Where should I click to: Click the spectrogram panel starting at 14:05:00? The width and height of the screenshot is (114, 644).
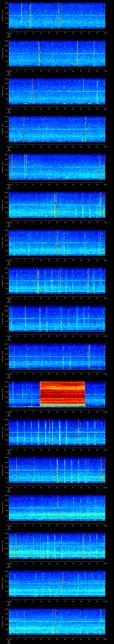point(57,167)
